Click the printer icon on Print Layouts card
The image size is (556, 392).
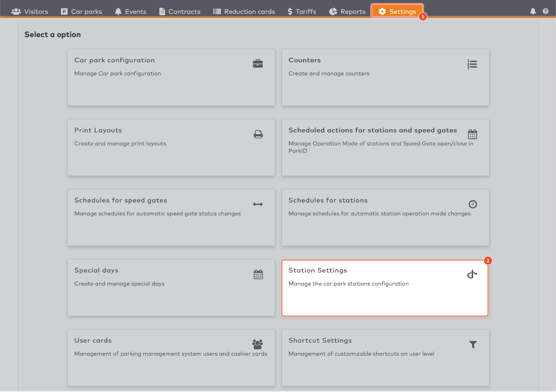click(x=258, y=134)
